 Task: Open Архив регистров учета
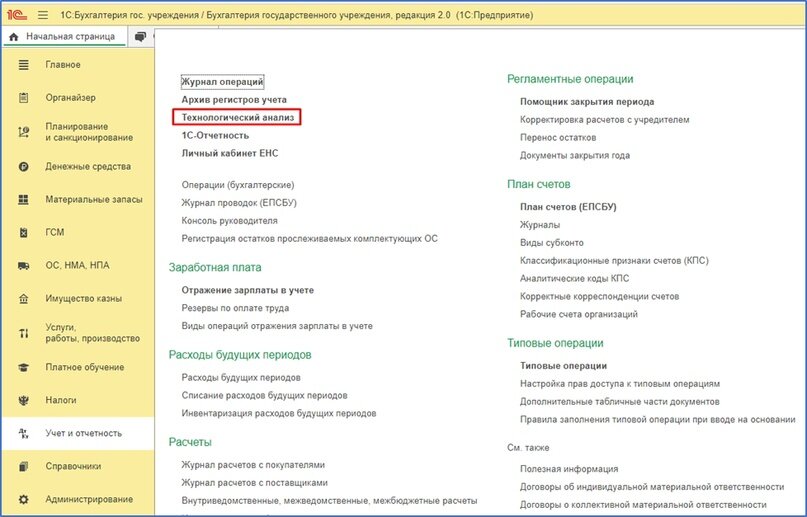pos(234,100)
